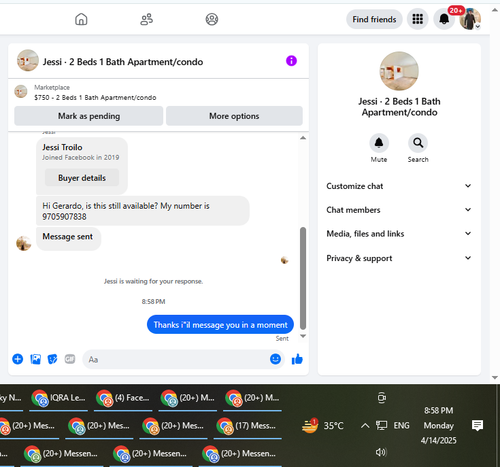Click the large listing photo in side panel
The width and height of the screenshot is (500, 467).
399,71
